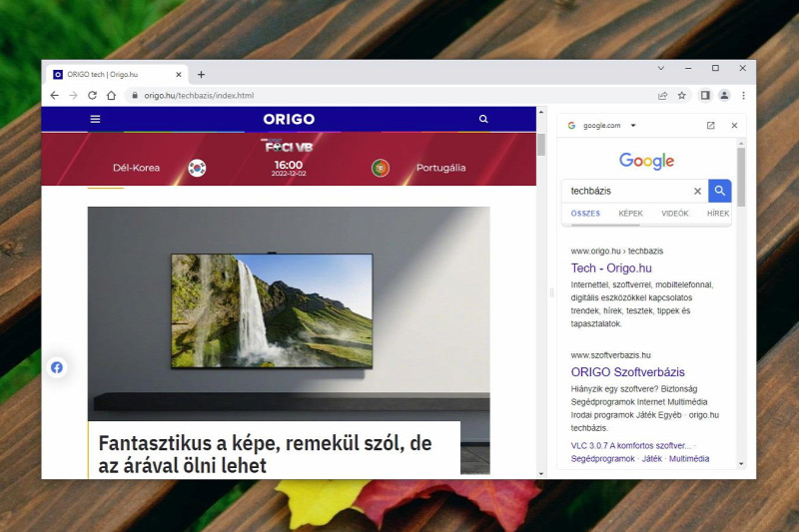Viewport: 799px width, 532px height.
Task: Close the Google side panel
Action: coord(734,125)
